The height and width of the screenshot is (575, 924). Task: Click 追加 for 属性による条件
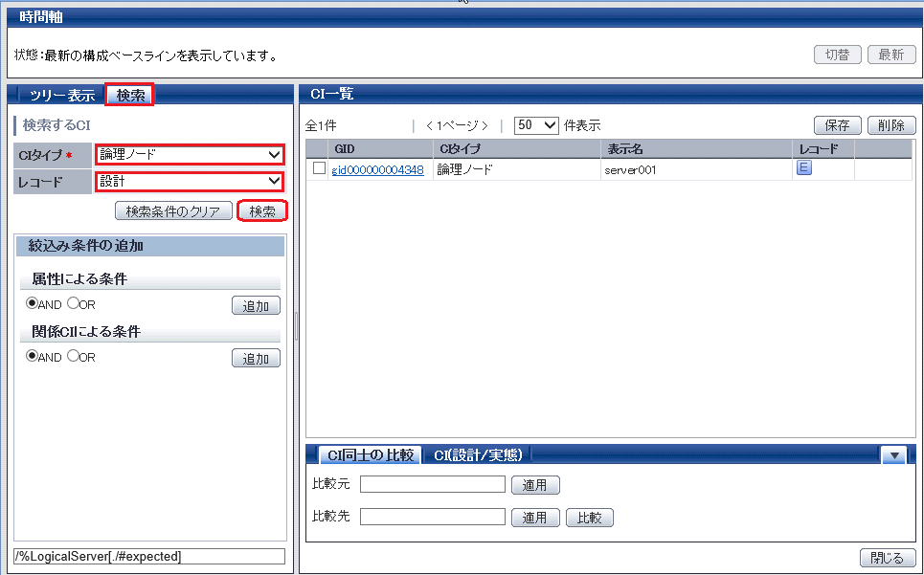[x=256, y=305]
